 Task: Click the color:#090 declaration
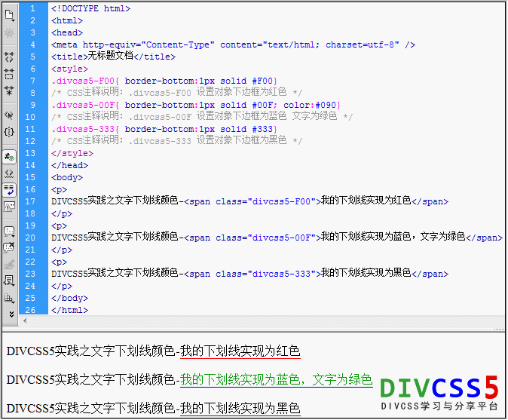(310, 106)
